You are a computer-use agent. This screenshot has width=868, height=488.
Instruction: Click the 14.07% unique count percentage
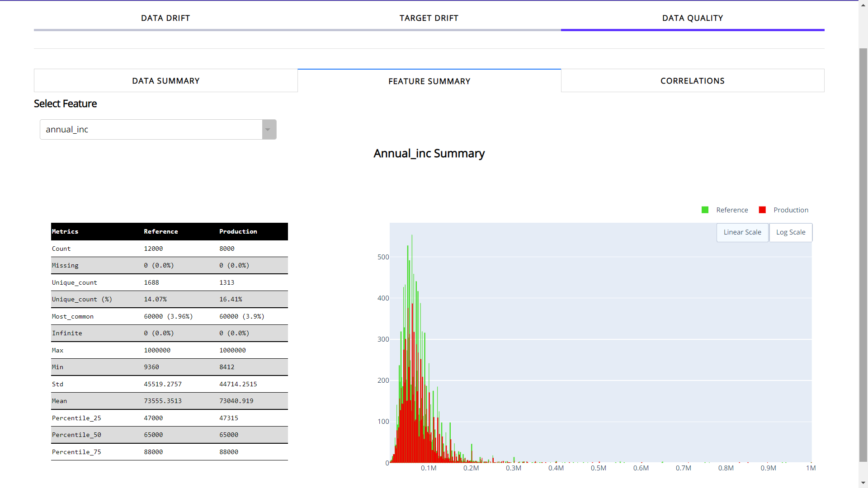tap(155, 299)
